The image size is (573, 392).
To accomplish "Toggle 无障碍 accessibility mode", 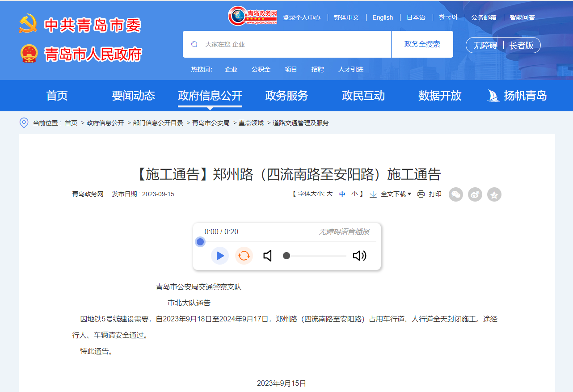I will (x=485, y=46).
